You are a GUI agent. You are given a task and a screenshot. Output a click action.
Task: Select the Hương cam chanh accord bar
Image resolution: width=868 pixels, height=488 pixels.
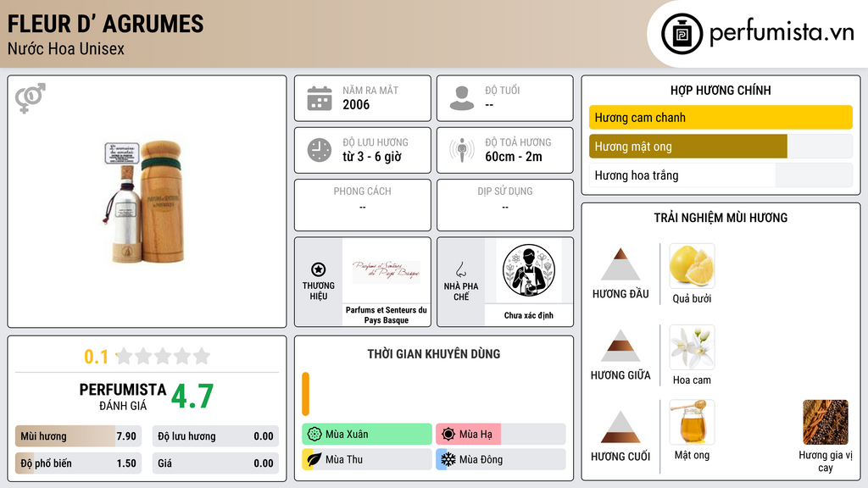pos(721,117)
